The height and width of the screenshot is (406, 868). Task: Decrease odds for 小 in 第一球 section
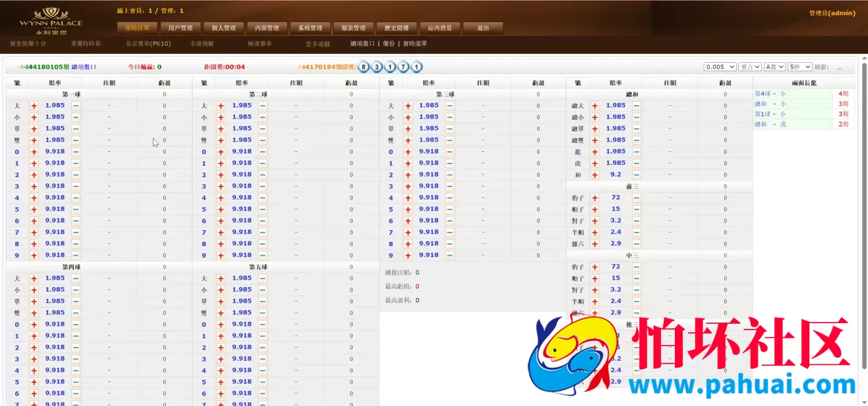(75, 117)
